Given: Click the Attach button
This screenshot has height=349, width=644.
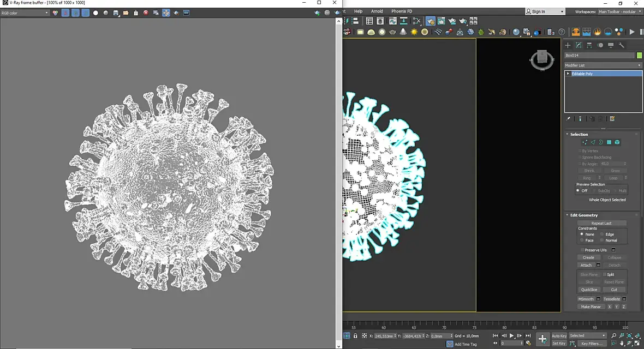Looking at the screenshot, I should tap(586, 265).
